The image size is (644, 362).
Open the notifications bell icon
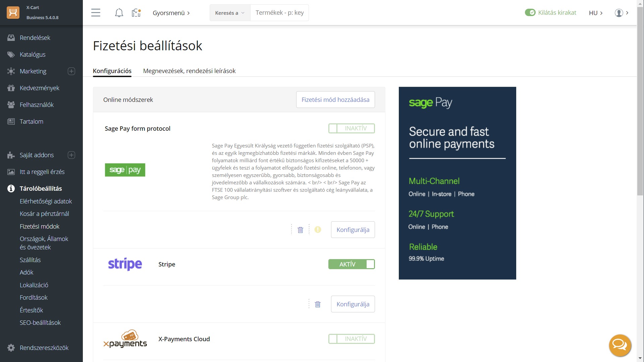pos(119,13)
